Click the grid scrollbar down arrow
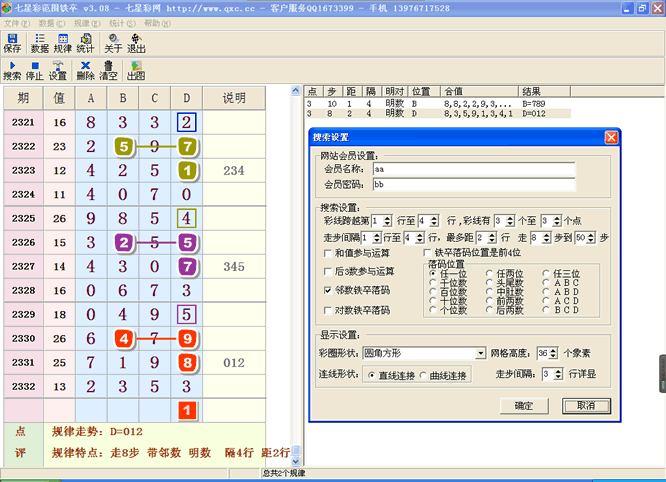 pos(296,461)
